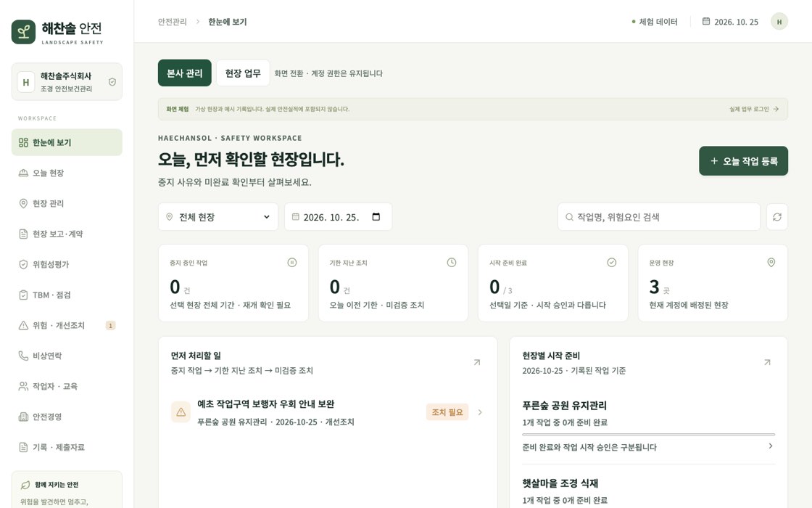
Task: Select 햇살마을 조경 식재 site heading
Action: pos(560,483)
